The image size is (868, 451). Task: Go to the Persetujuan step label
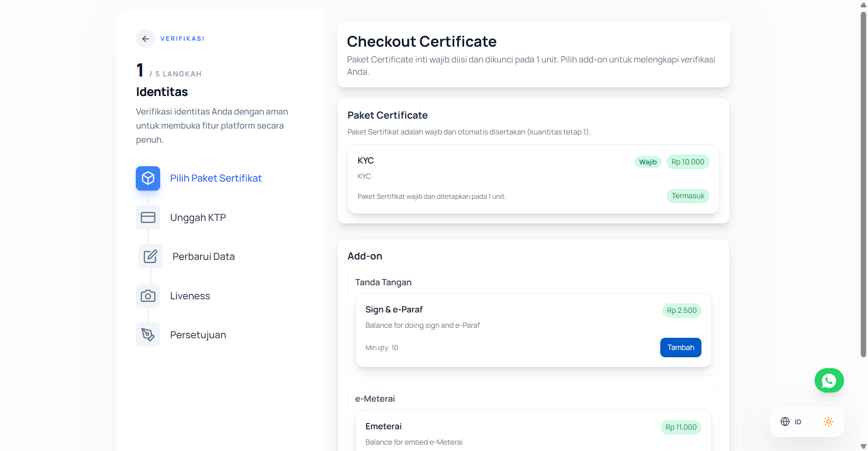pos(198,335)
